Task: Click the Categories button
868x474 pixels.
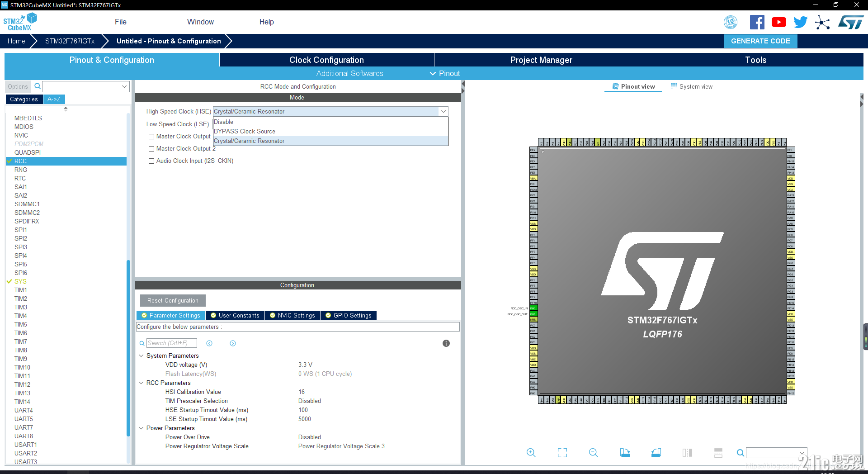Action: coord(24,99)
